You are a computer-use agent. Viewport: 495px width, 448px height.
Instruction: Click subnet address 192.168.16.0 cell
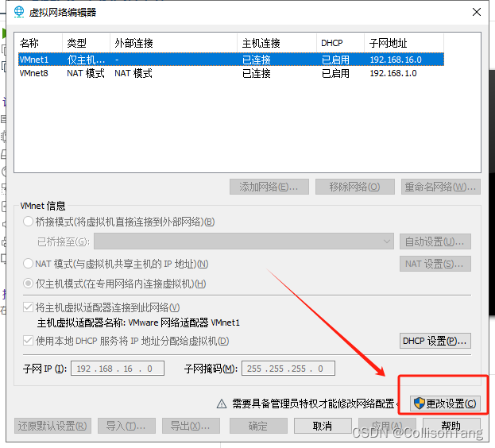[396, 60]
